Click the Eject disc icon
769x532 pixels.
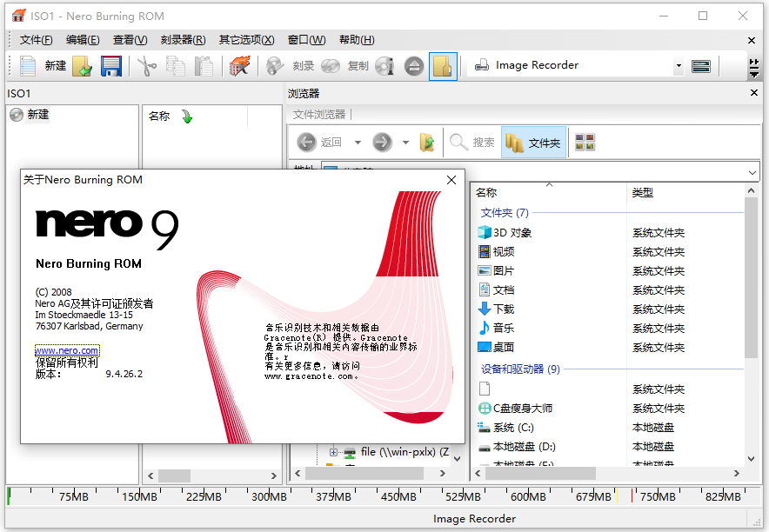[x=414, y=66]
